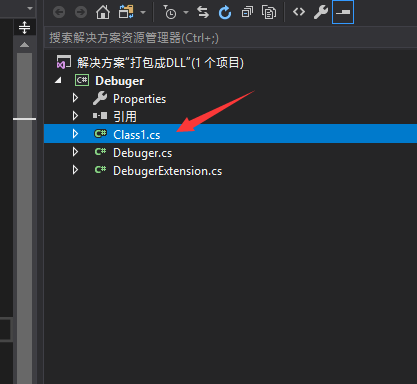This screenshot has height=384, width=417.
Task: Expand the DebugerExtension.cs node
Action: tap(75, 170)
